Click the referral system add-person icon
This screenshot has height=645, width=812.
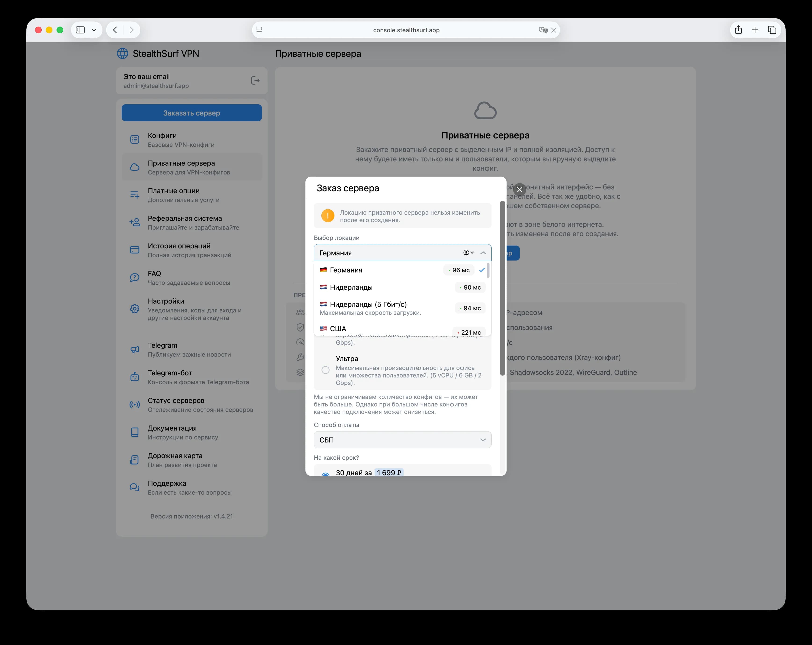point(134,223)
